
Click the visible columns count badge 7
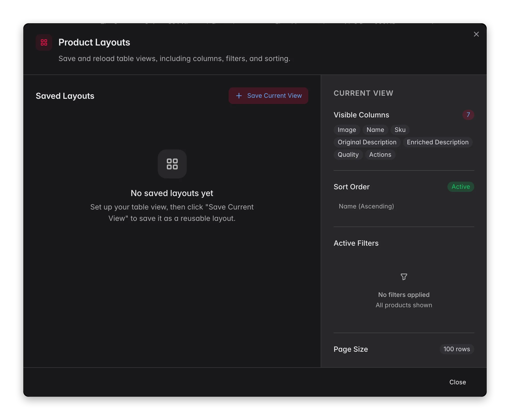[x=468, y=115]
